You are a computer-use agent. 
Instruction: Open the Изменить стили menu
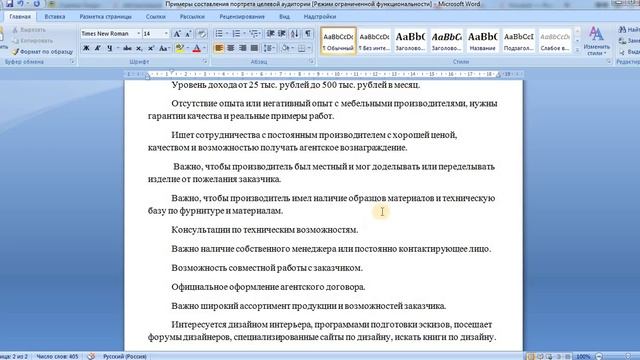coord(596,41)
